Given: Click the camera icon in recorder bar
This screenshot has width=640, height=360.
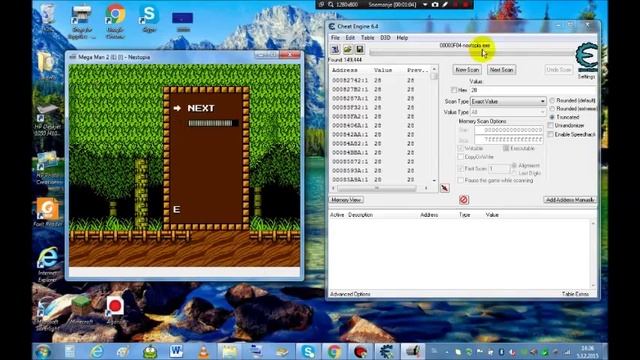Looking at the screenshot, I should coord(435,4).
